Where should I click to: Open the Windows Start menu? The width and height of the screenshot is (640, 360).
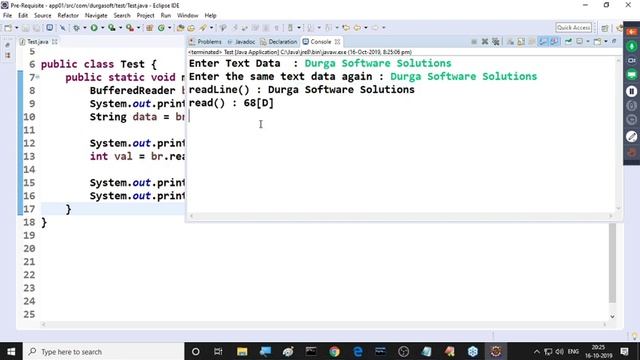point(11,351)
